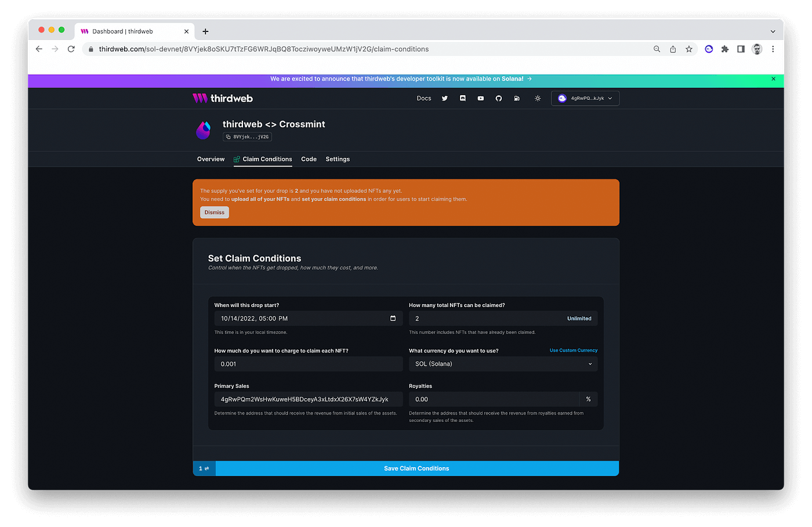Focus the drop start date field
This screenshot has height=527, width=812.
[309, 319]
